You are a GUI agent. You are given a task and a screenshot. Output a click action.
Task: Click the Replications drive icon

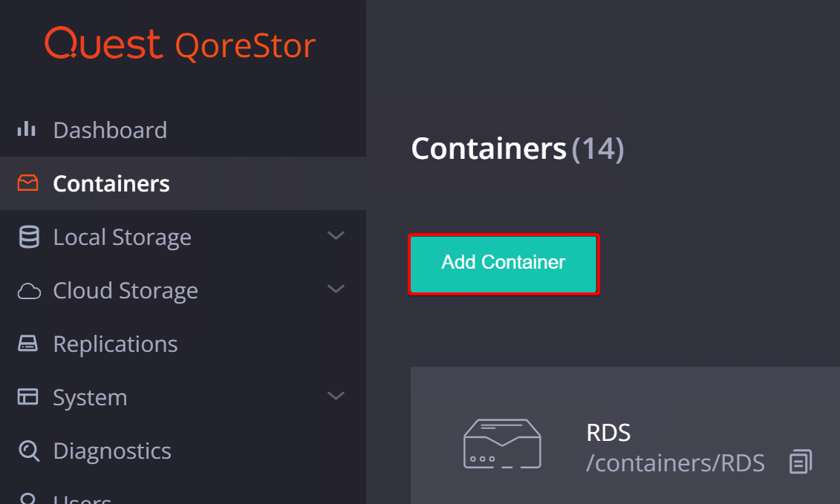tap(27, 344)
